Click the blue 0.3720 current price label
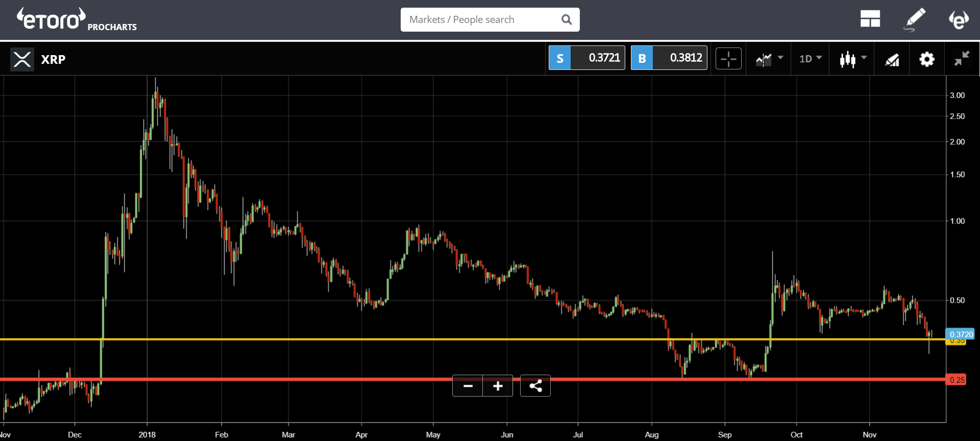This screenshot has width=980, height=441. [960, 334]
